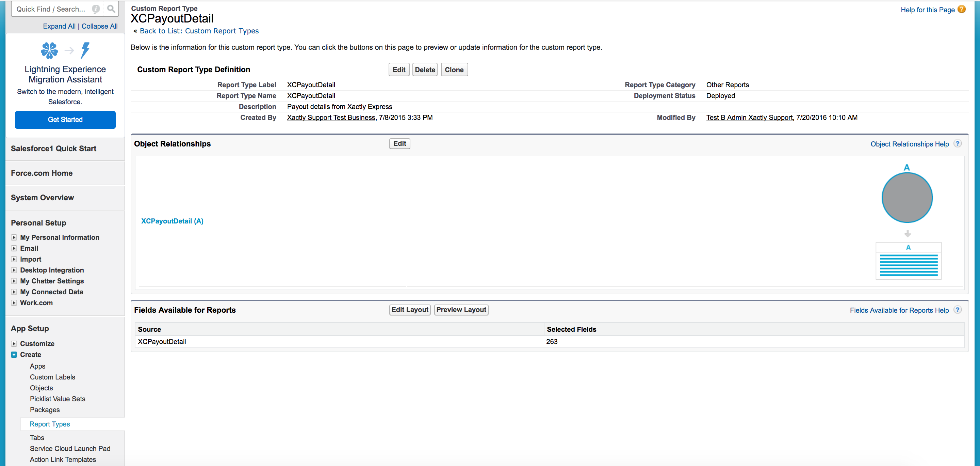Click the orange Help for this Page icon
The height and width of the screenshot is (466, 980).
tap(961, 10)
